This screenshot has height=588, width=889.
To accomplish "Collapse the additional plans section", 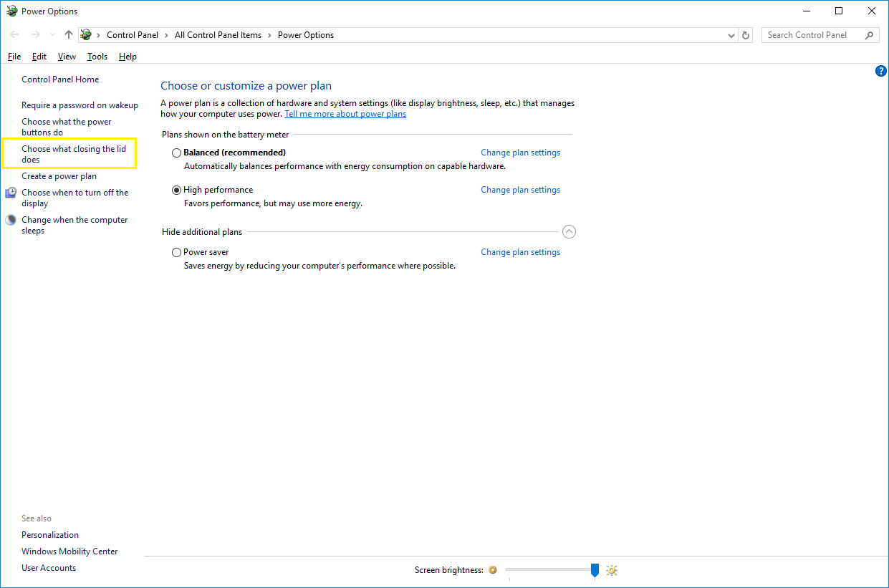I will [x=570, y=231].
